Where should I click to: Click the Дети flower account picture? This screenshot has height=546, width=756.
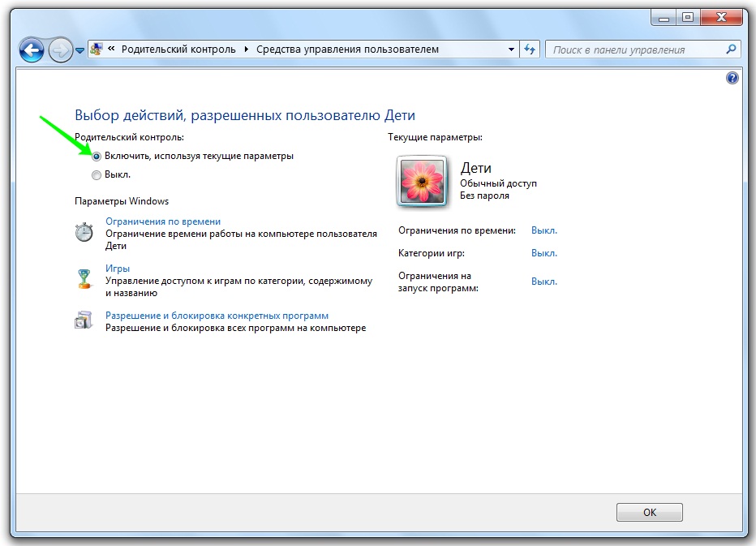click(422, 182)
